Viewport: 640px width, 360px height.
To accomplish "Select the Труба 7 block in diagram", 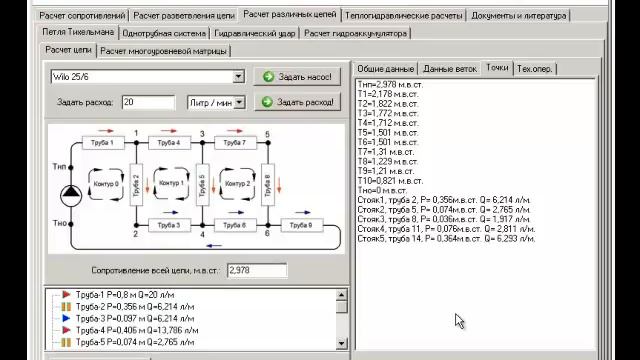I will point(235,143).
